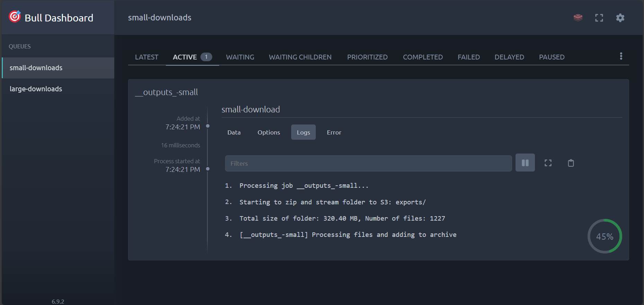Viewport: 644px width, 305px height.
Task: View the job Error panel
Action: (334, 132)
